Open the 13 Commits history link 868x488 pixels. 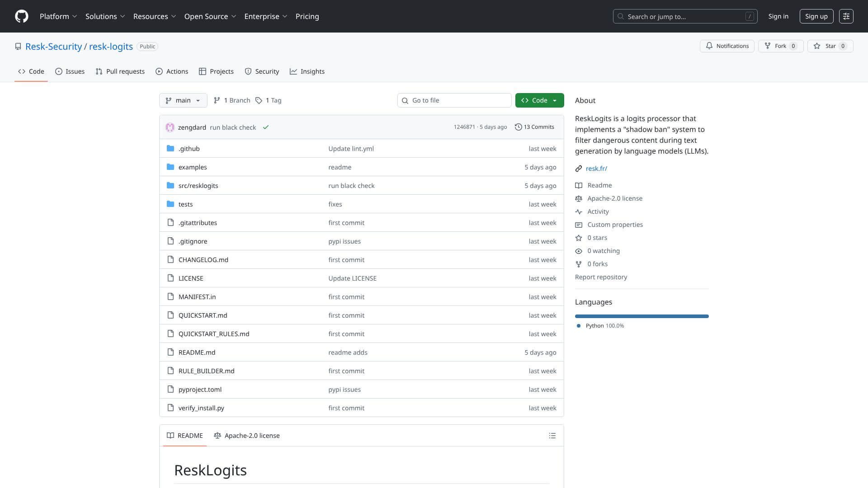coord(534,127)
